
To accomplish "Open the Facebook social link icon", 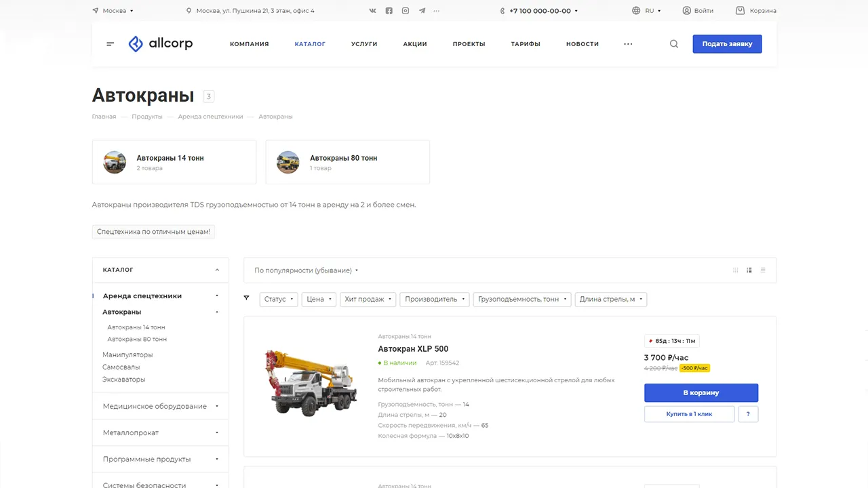I will 389,11.
